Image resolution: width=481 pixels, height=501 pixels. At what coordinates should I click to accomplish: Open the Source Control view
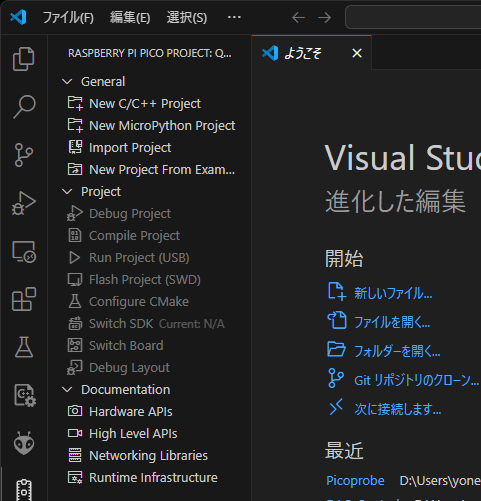(24, 155)
